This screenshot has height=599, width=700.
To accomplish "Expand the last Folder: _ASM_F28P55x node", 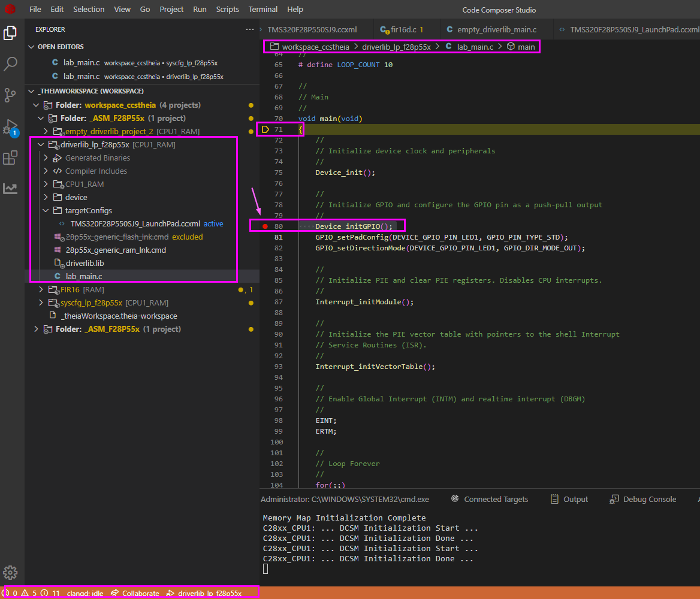I will pos(36,329).
